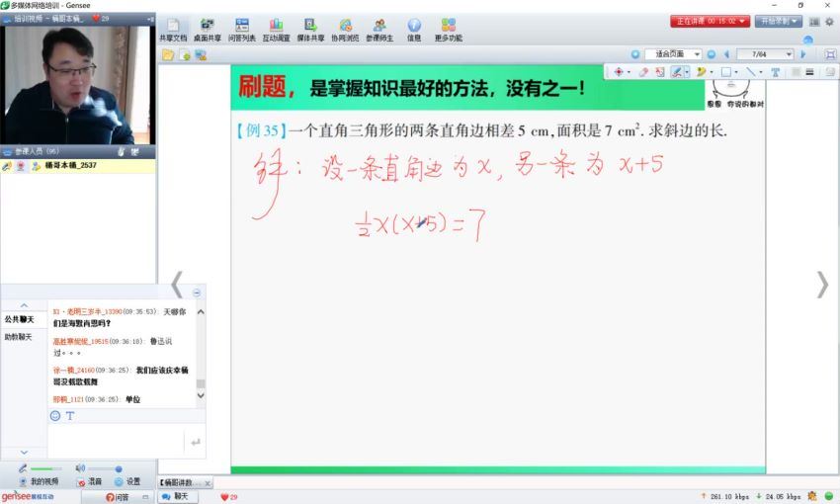This screenshot has height=504, width=840.
Task: Select the eraser annotation tool
Action: [x=642, y=72]
